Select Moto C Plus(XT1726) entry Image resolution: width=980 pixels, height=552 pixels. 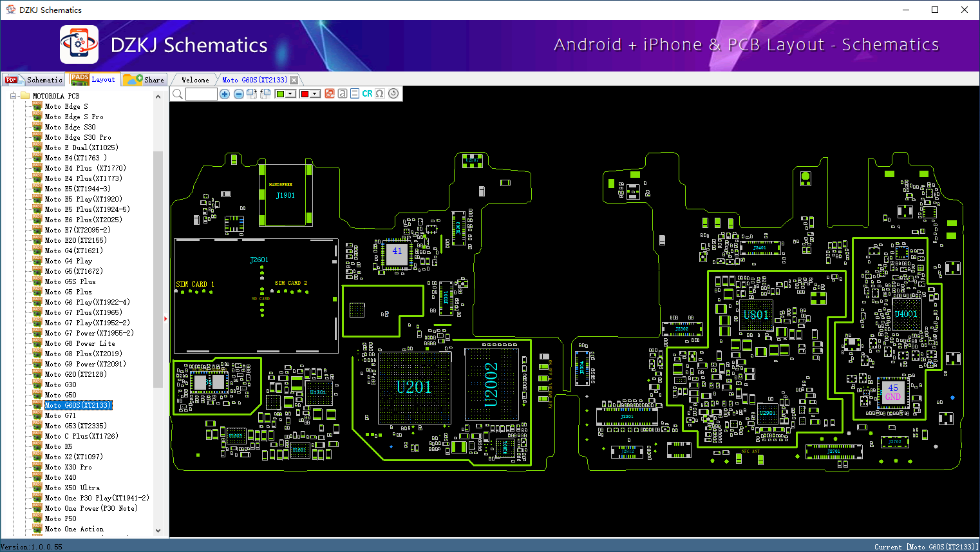coord(82,436)
